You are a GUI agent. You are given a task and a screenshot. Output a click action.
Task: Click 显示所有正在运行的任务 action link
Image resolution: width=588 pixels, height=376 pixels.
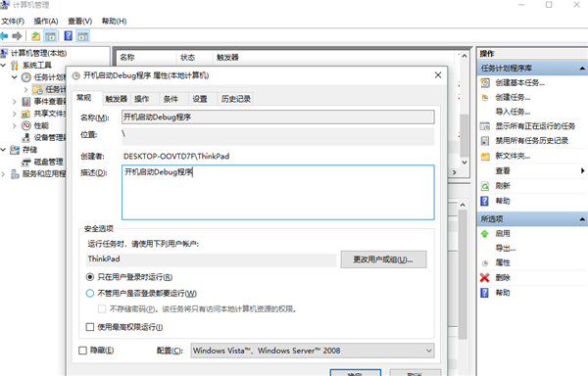pos(535,126)
